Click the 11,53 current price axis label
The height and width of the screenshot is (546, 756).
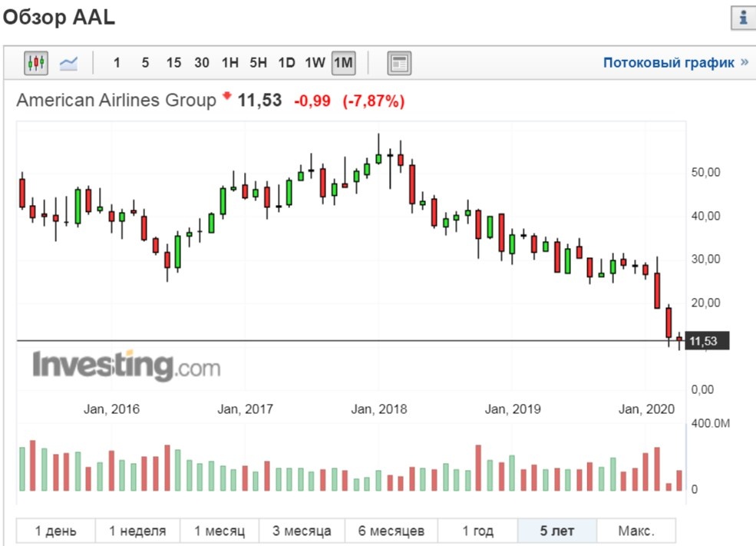(707, 341)
